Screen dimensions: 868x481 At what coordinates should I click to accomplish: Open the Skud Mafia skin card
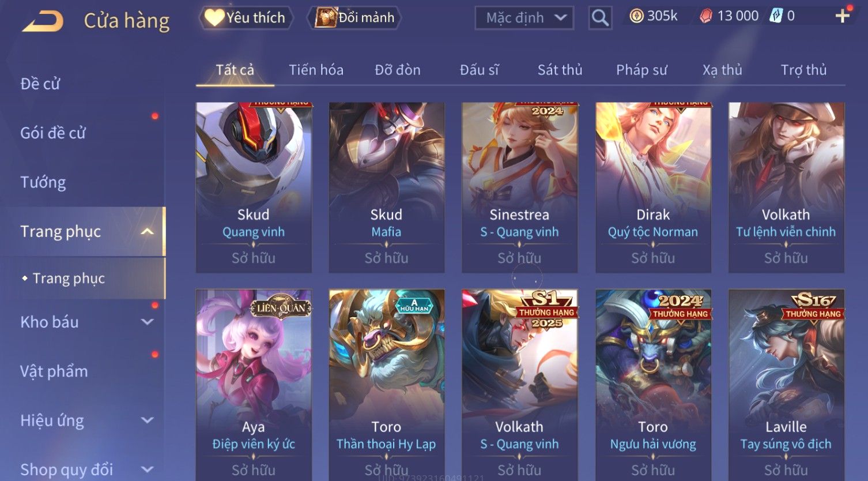386,187
